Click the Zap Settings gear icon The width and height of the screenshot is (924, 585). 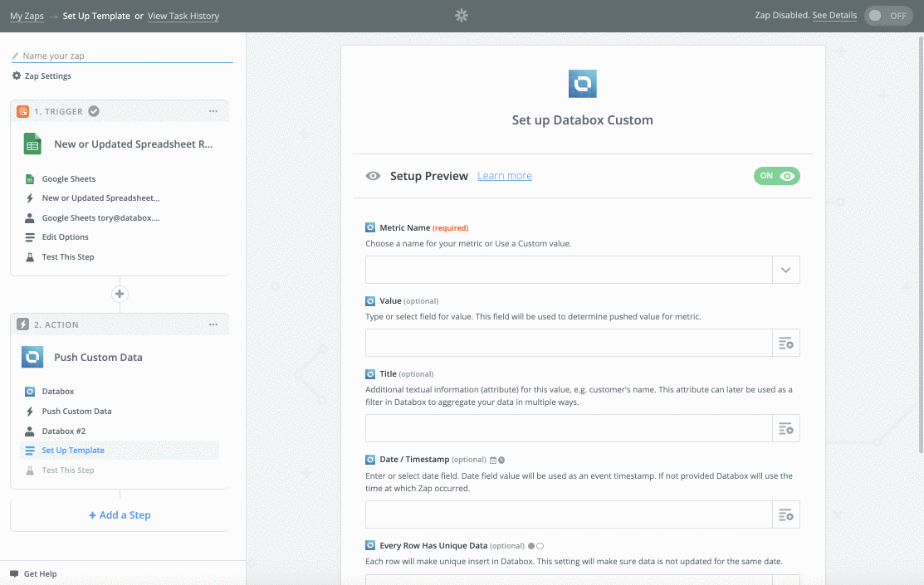click(17, 76)
